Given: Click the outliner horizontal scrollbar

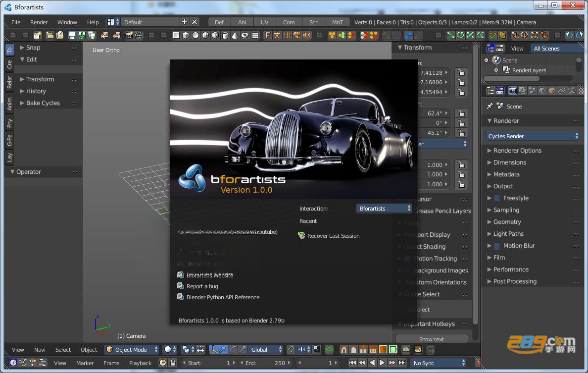Looking at the screenshot, I should click(511, 78).
